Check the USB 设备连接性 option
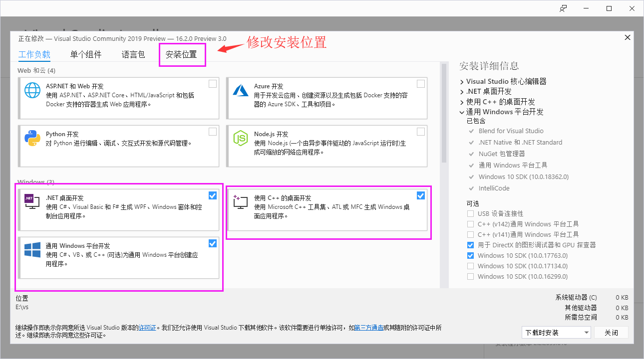The image size is (644, 359). 470,213
